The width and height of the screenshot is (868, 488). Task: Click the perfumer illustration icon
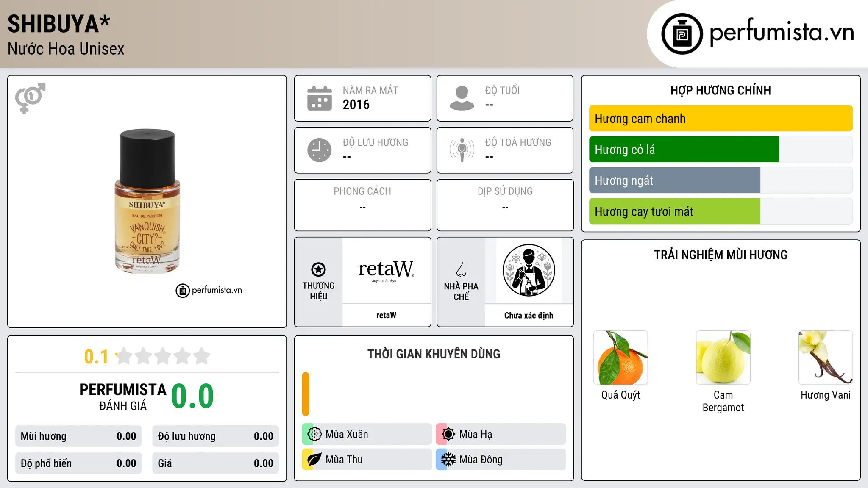(529, 270)
